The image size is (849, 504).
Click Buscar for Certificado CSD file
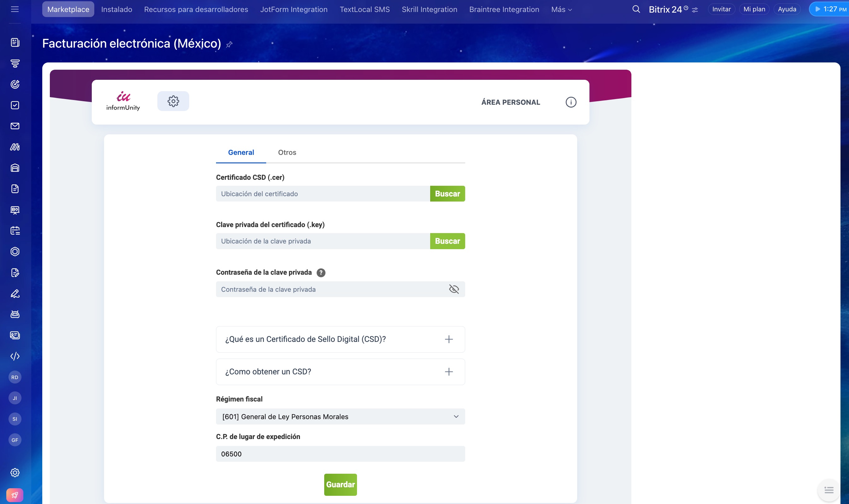[x=447, y=194]
